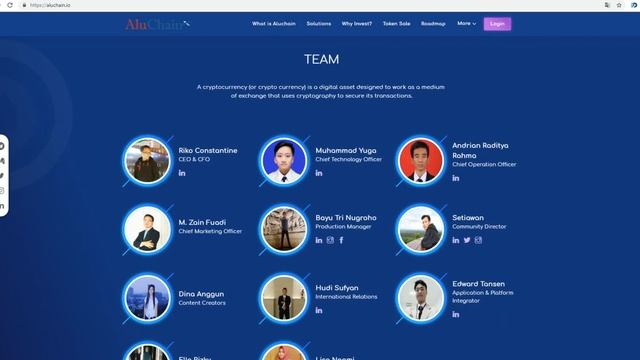Click the name Dina Anggun

(201, 294)
